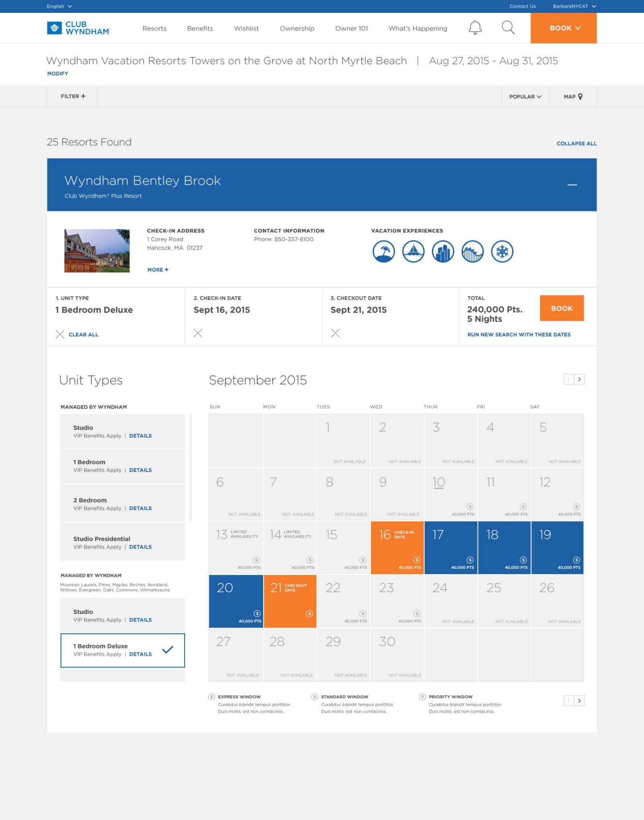Open the Resorts menu item

pos(154,29)
